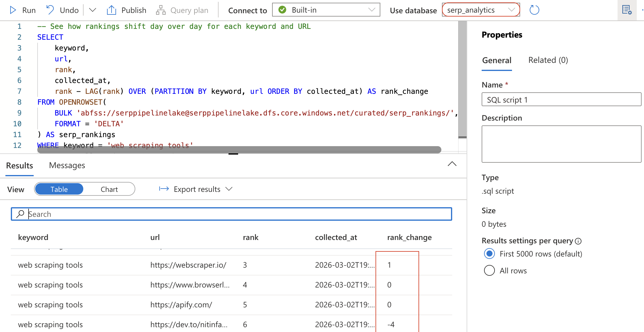Click the Export results icon
Screen dimensions: 644x332
[164, 189]
